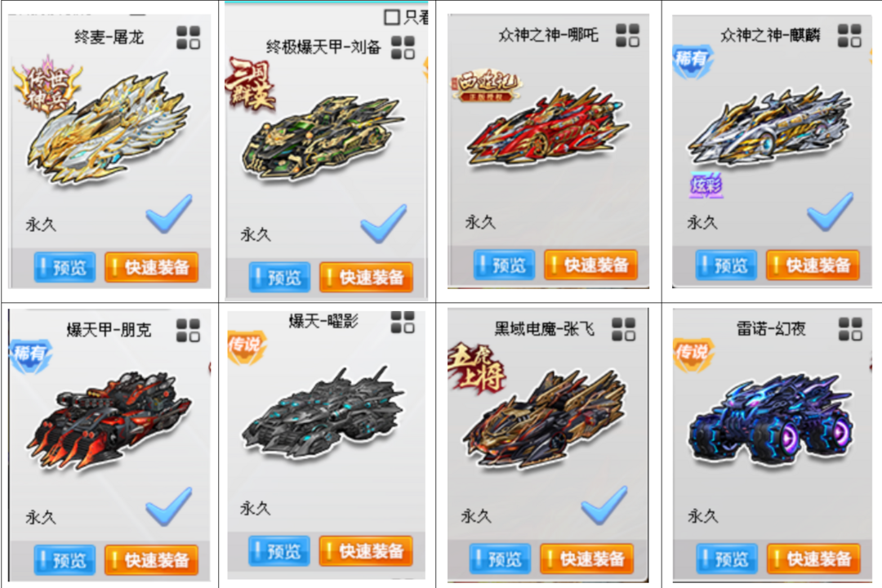Open grid icon on 众神之神-麒麟 card
The image size is (882, 588).
coord(849,35)
